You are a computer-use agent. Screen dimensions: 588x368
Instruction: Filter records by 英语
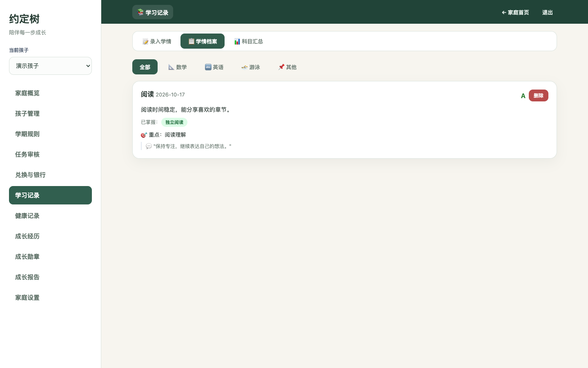214,67
